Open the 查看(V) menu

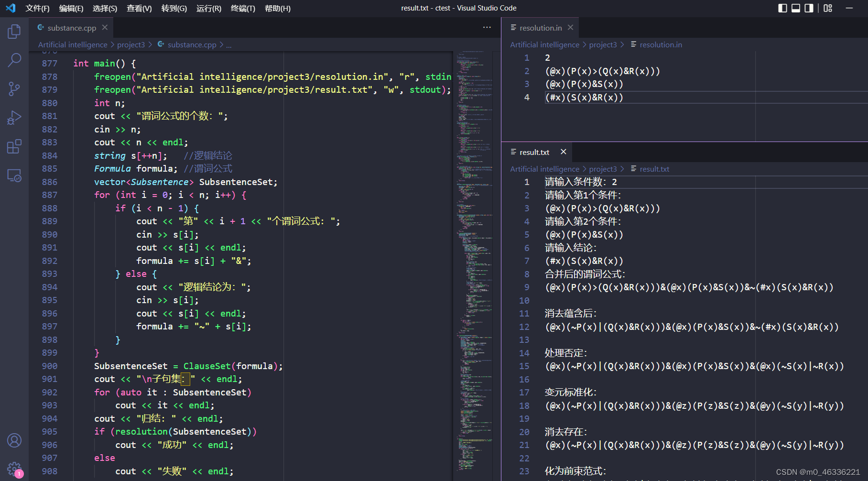[139, 8]
